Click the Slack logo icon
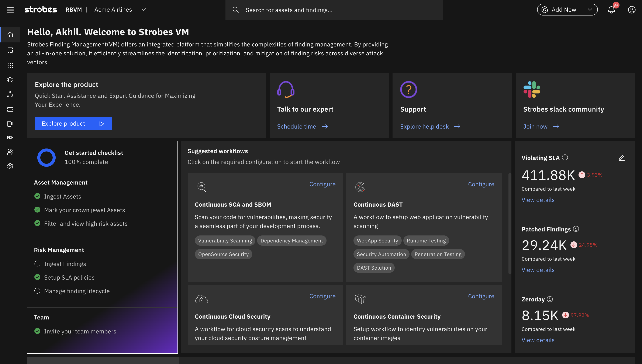Screen dimensions: 642x364 (532, 90)
